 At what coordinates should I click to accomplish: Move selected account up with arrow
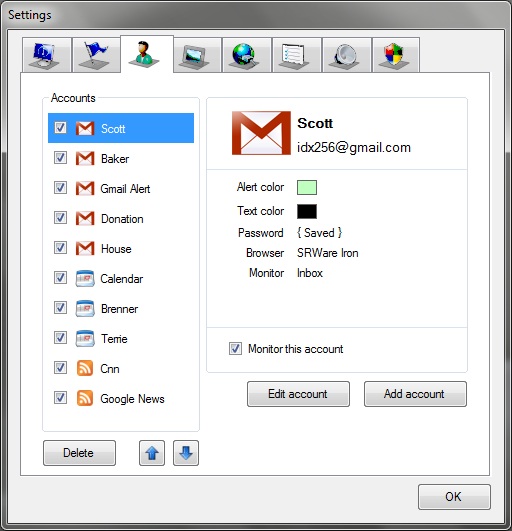pyautogui.click(x=152, y=453)
